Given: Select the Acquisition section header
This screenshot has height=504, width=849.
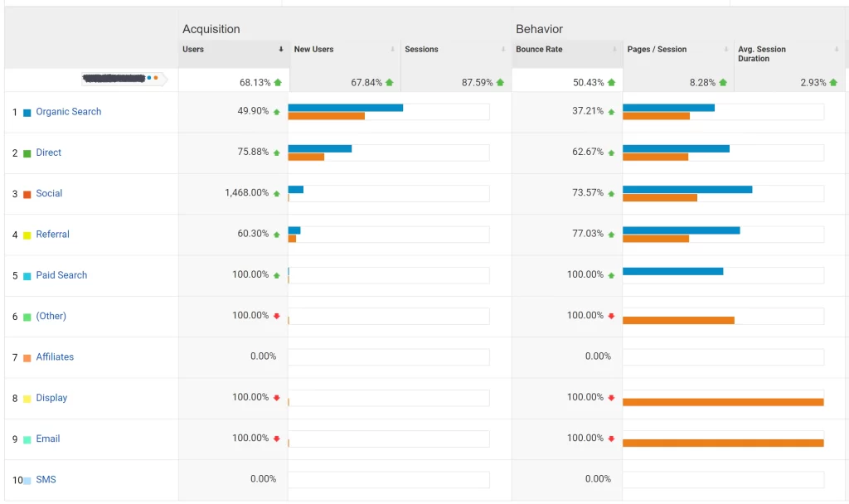Looking at the screenshot, I should 211,29.
